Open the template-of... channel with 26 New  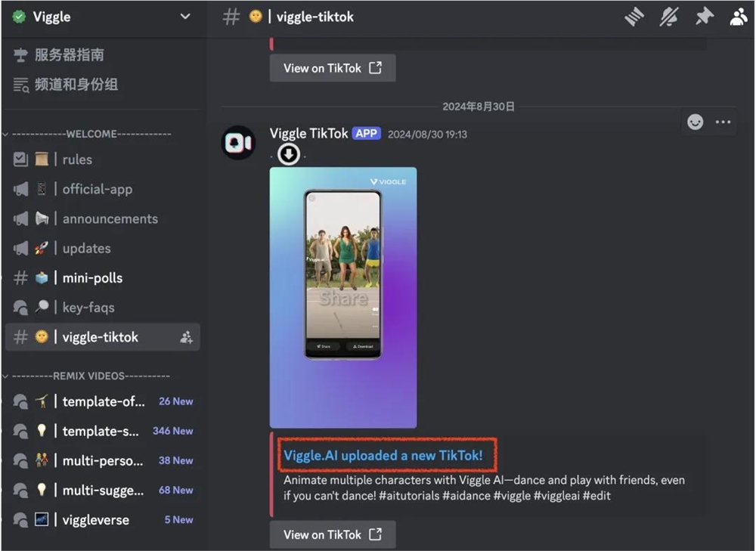coord(102,401)
